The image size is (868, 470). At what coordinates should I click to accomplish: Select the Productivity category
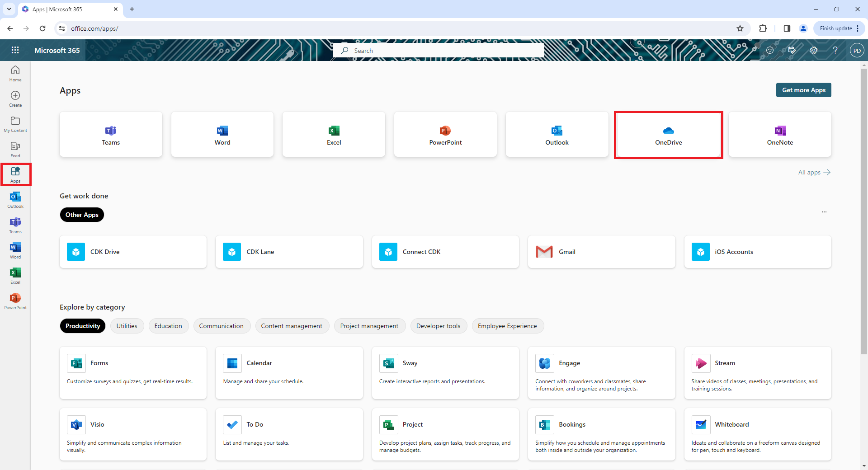(x=83, y=326)
